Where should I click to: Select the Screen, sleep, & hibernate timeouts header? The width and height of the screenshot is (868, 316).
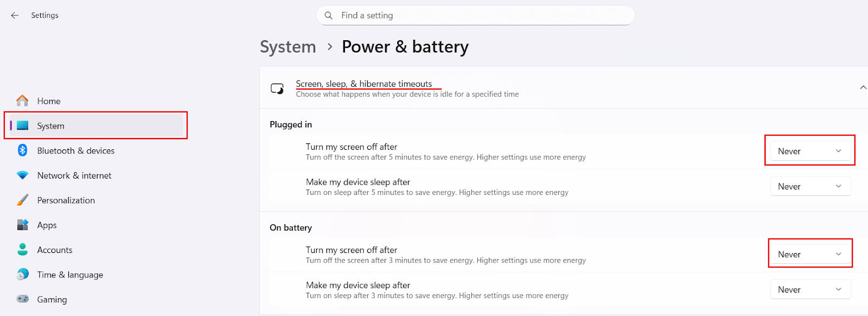tap(364, 83)
